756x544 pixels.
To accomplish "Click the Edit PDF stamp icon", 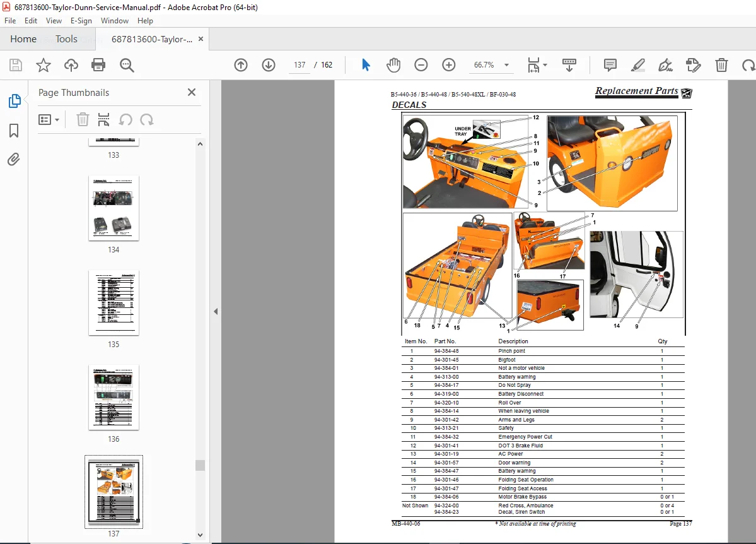I will [x=694, y=64].
